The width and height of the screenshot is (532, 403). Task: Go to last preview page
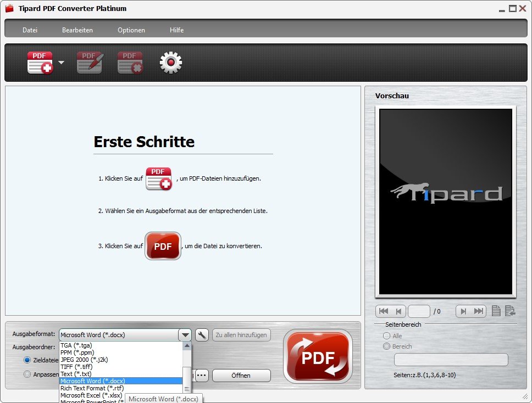tap(478, 311)
